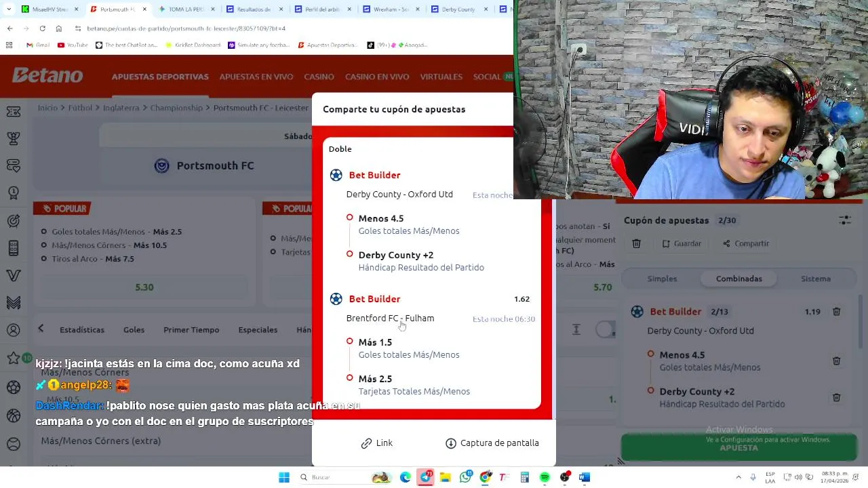Click Compartir in the bet slip

[x=745, y=243]
